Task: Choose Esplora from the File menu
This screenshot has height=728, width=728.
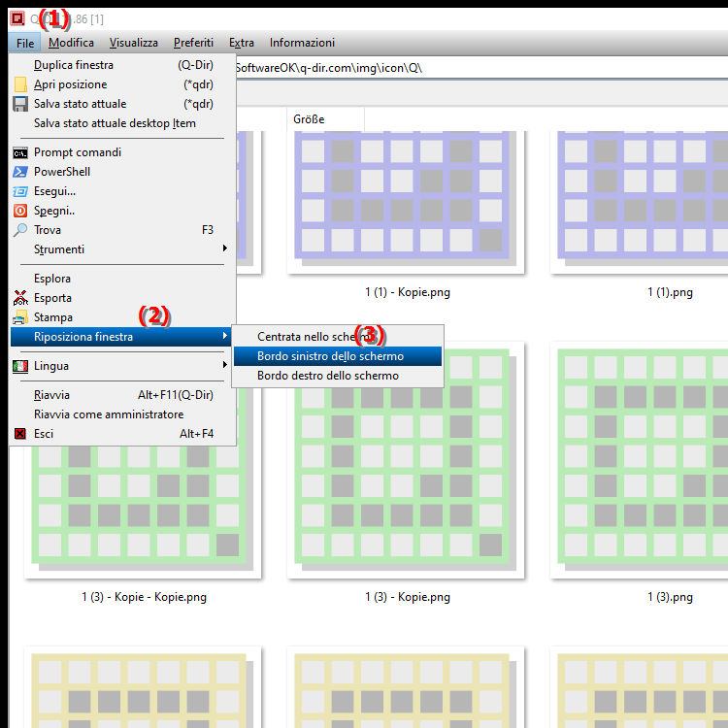Action: point(123,279)
